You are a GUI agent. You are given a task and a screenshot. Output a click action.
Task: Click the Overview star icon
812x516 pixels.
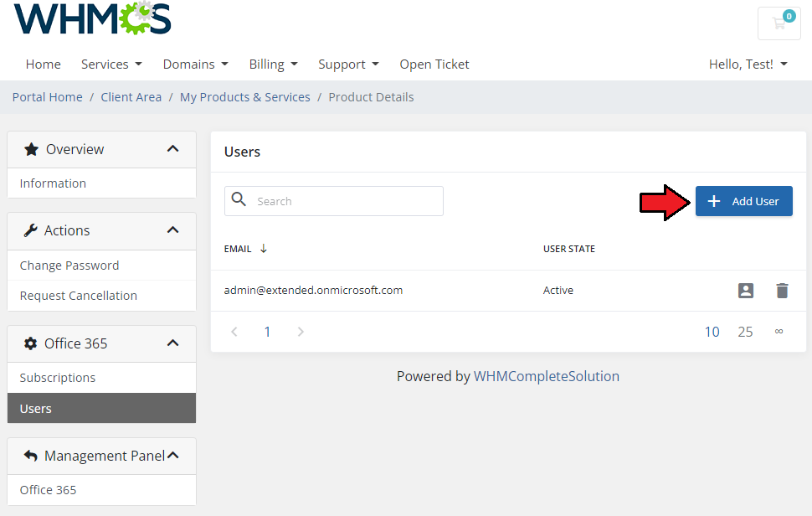(x=32, y=149)
